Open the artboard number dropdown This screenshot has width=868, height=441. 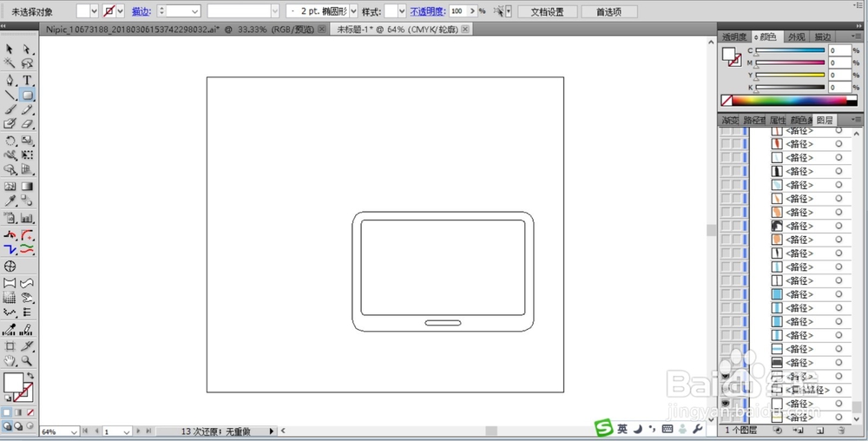click(x=127, y=431)
